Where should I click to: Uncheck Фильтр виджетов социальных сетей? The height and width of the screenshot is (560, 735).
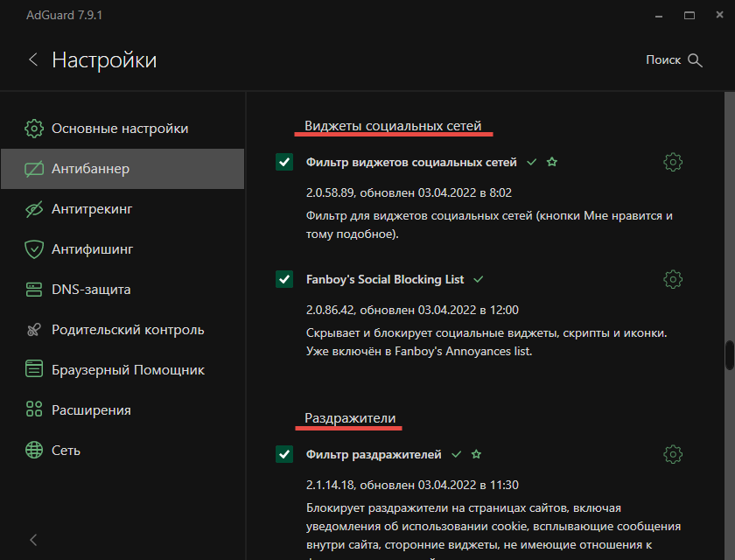284,162
